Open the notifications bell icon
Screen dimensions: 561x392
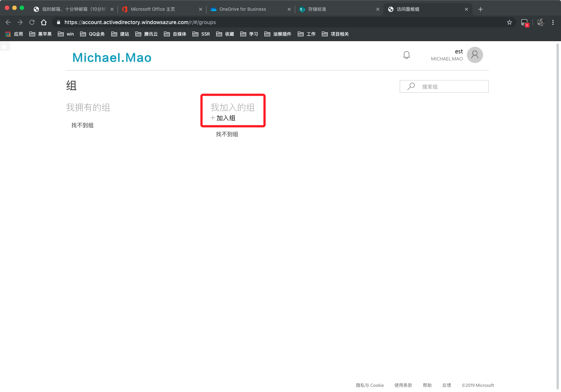click(x=406, y=55)
